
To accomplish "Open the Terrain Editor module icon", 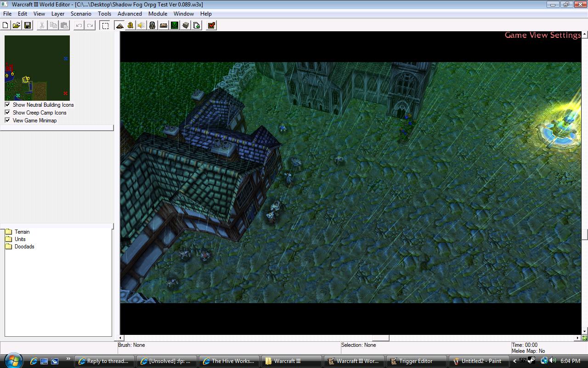I will (x=120, y=25).
